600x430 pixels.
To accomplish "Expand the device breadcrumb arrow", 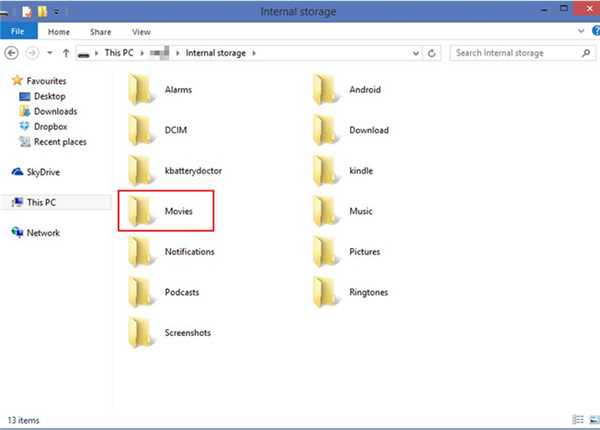I will 178,53.
